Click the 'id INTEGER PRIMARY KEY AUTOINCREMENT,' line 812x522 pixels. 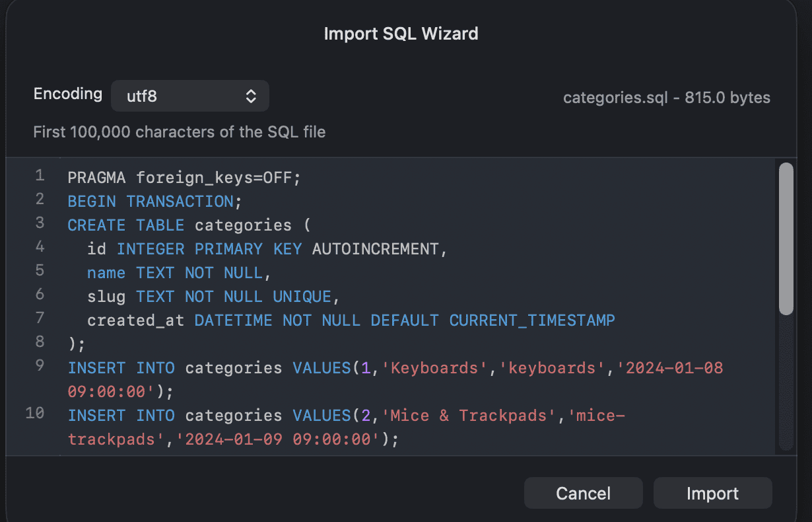[x=267, y=249]
